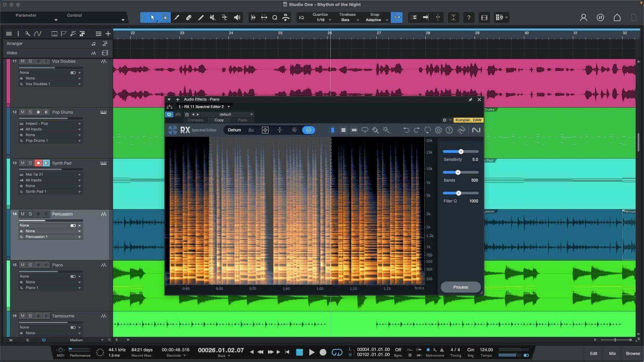Image resolution: width=644 pixels, height=362 pixels.
Task: Solo the Percussion track
Action: 30,214
